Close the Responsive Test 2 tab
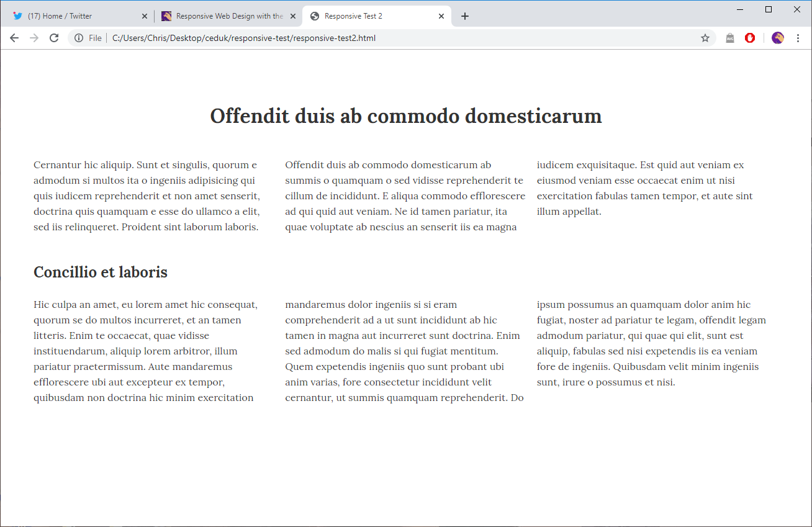 tap(441, 16)
